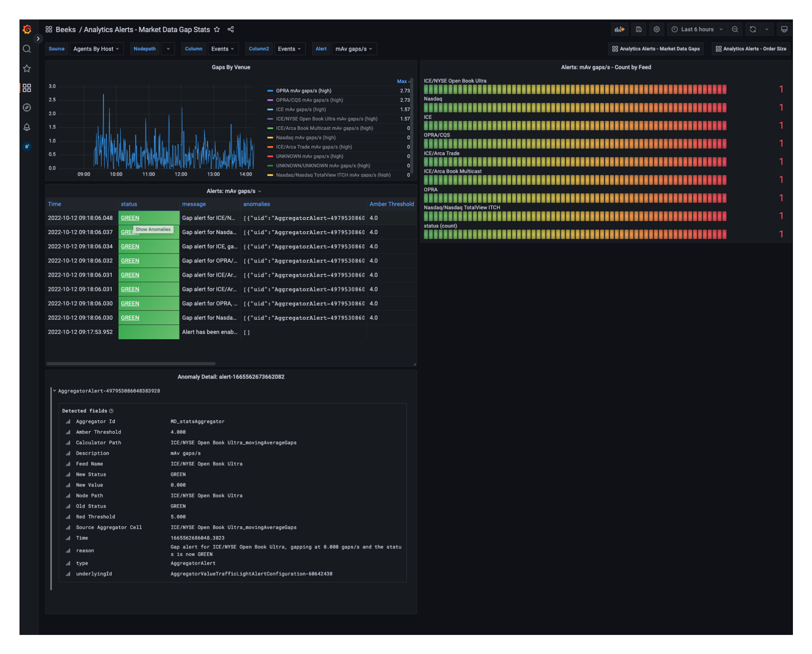Open the Last 6 hours time picker
The image size is (812, 654).
coord(697,29)
